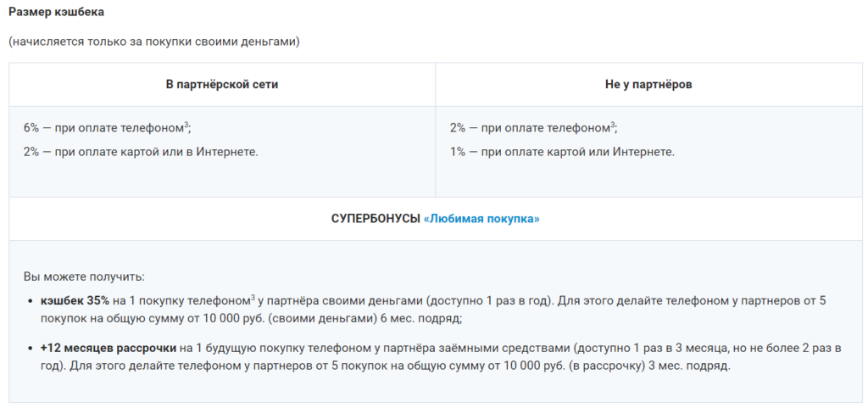This screenshot has width=868, height=408.
Task: Click the "Размер кэшбека" heading
Action: coord(63,14)
